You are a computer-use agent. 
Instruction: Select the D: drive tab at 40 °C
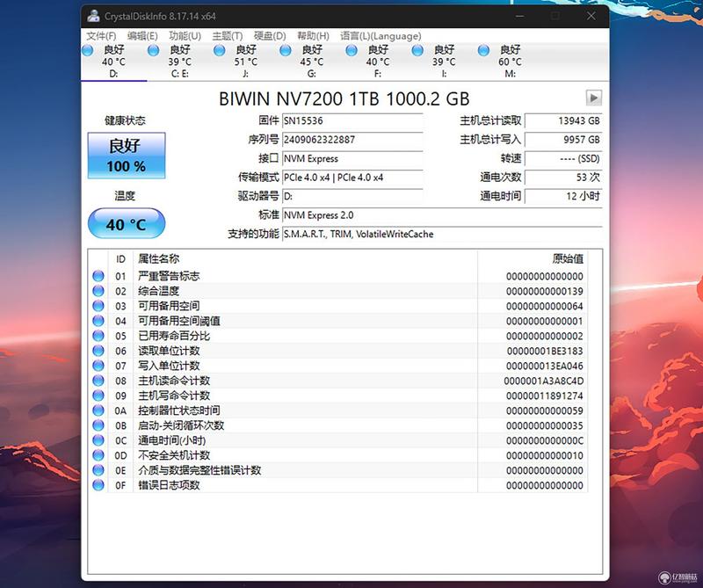[x=114, y=62]
